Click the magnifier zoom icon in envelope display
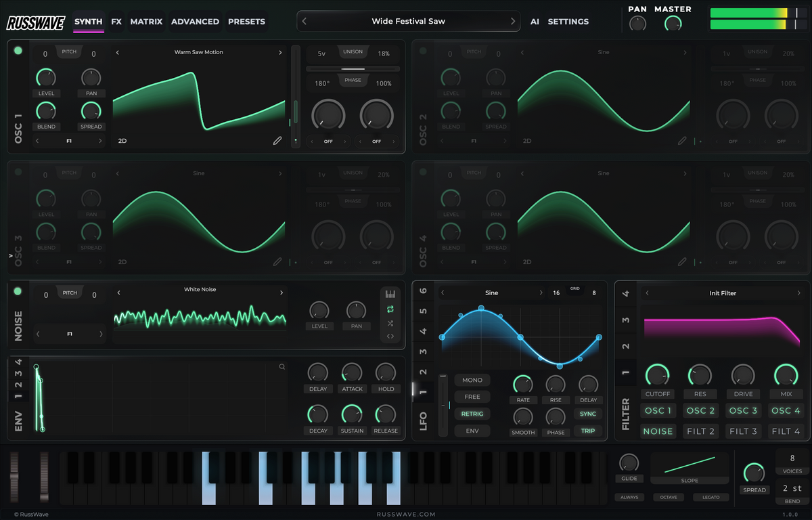The height and width of the screenshot is (520, 812). (x=282, y=367)
